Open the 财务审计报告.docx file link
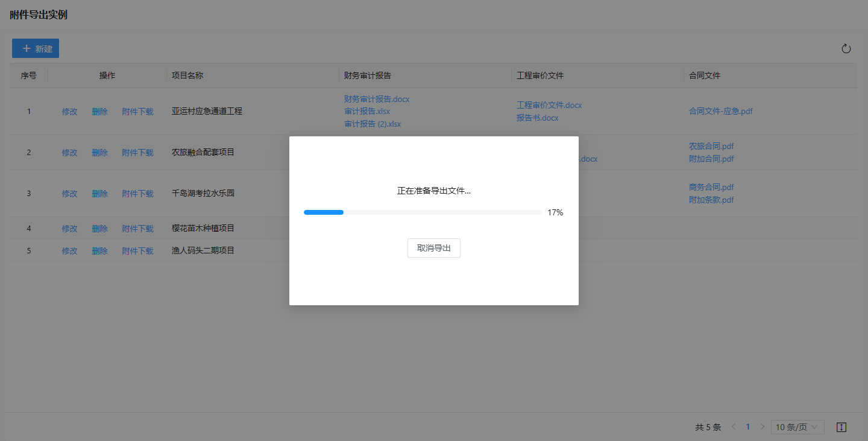 tap(377, 99)
